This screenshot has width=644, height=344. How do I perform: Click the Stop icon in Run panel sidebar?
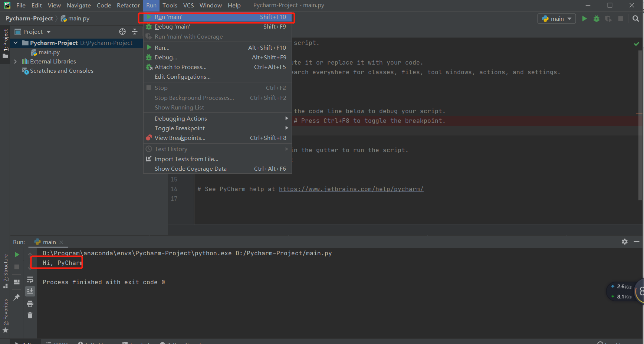17,267
